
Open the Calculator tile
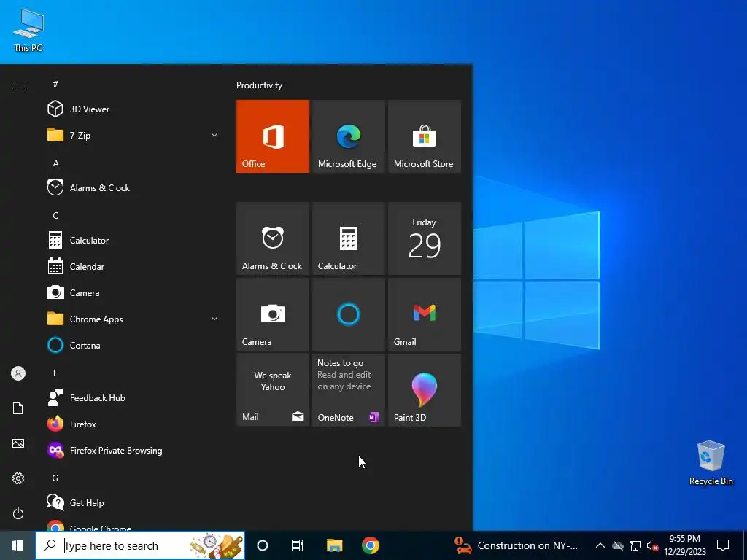tap(348, 238)
